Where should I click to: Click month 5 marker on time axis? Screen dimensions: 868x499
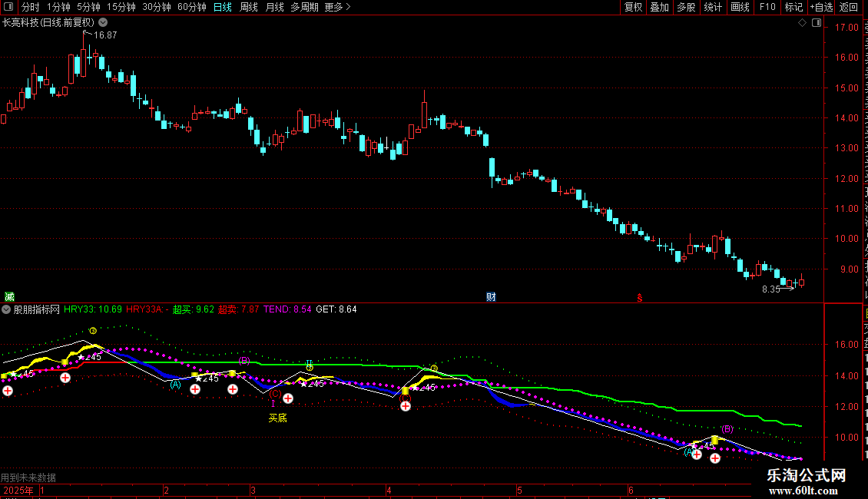[x=519, y=490]
